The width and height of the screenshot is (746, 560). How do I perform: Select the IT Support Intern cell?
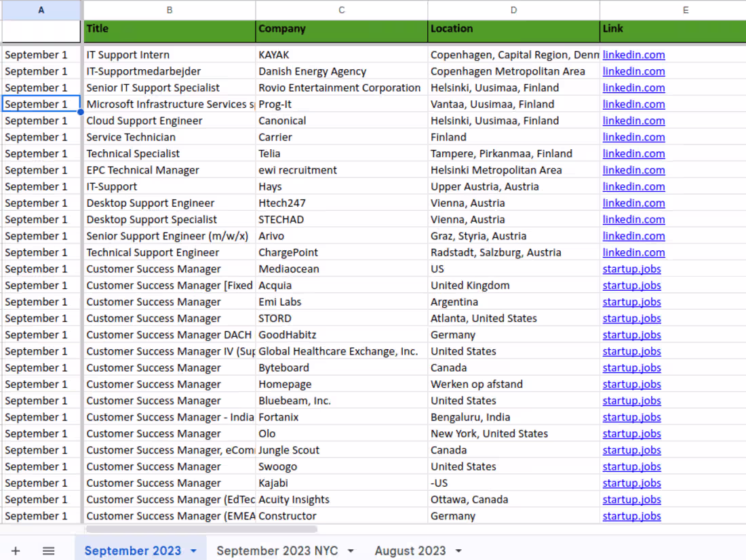click(x=170, y=55)
